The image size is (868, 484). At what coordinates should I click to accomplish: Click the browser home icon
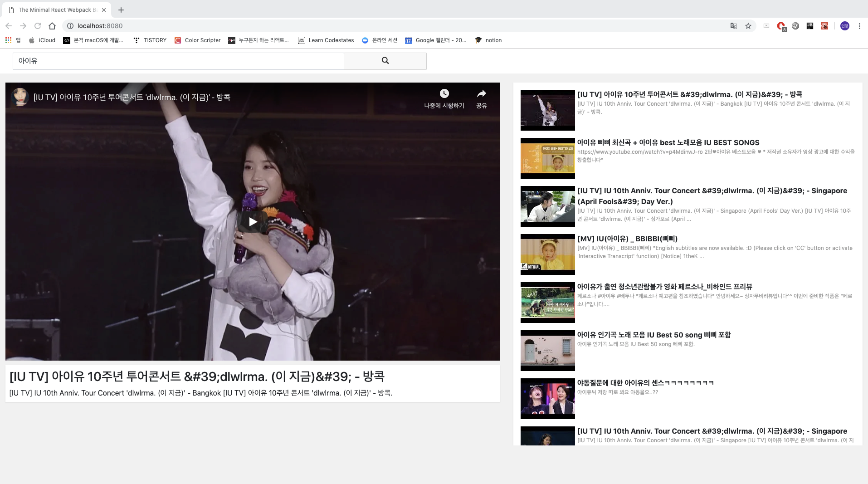click(x=52, y=26)
